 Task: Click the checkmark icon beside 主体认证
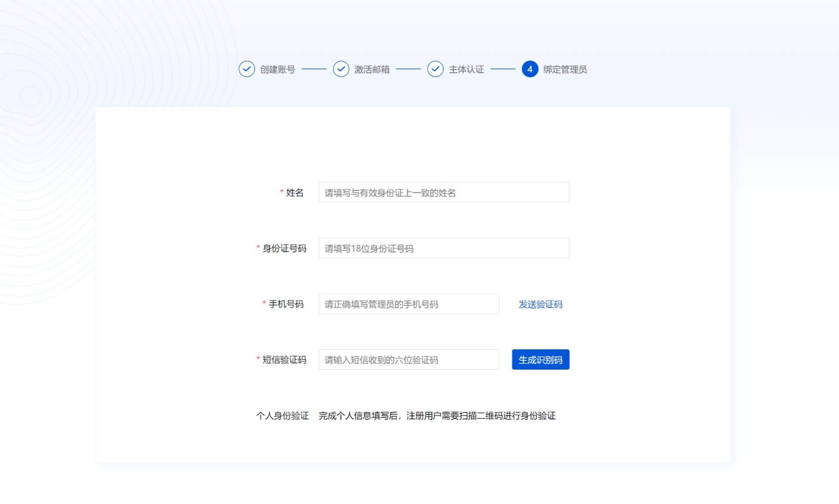pos(435,69)
